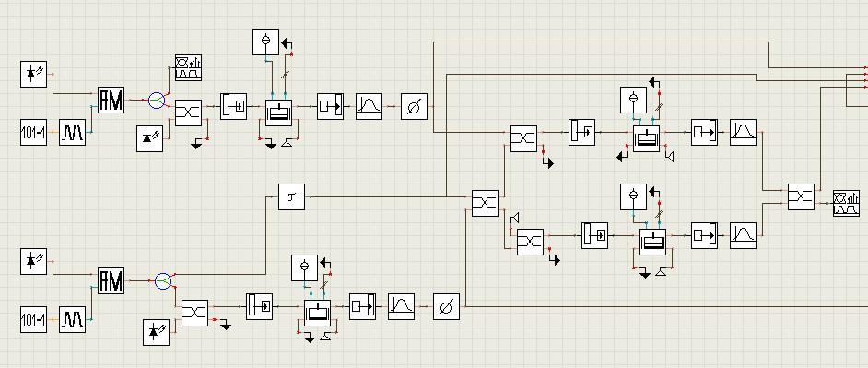Viewport: 868px width, 368px height.
Task: Select the coupler below the lower transmitter's circulator
Action: click(x=194, y=314)
